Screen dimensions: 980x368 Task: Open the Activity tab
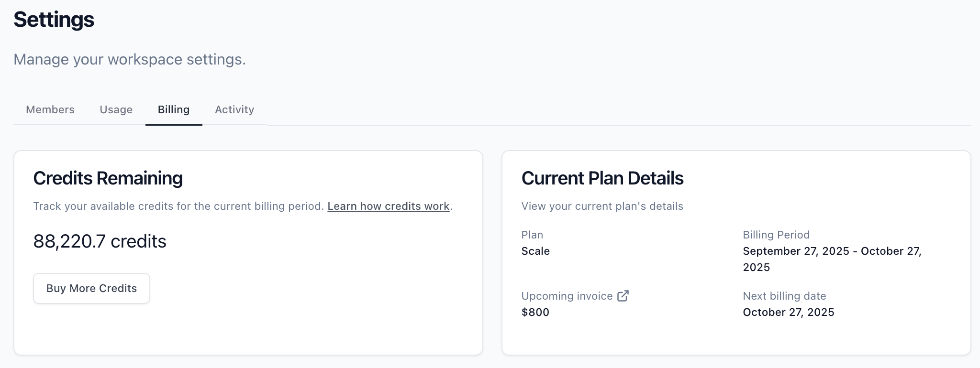point(234,109)
